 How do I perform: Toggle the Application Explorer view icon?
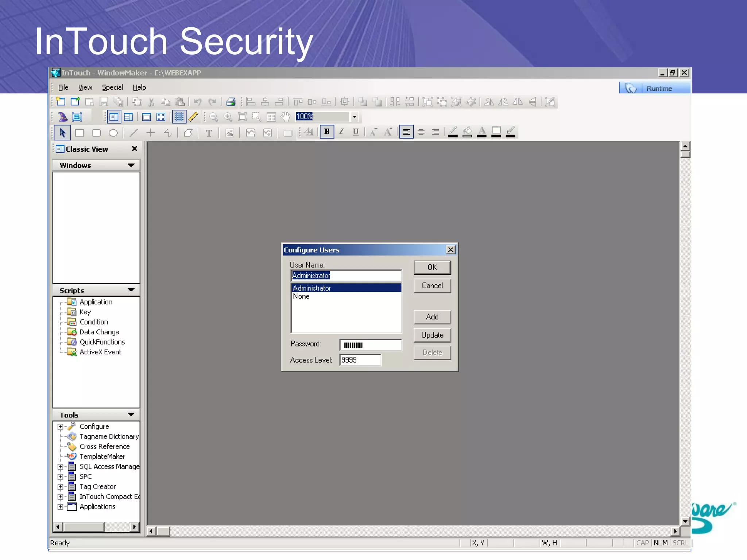(x=114, y=117)
